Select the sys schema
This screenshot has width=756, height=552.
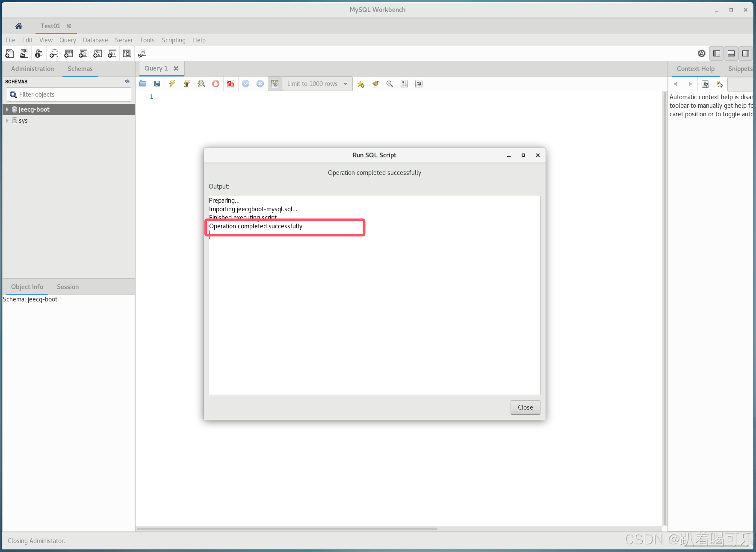23,121
